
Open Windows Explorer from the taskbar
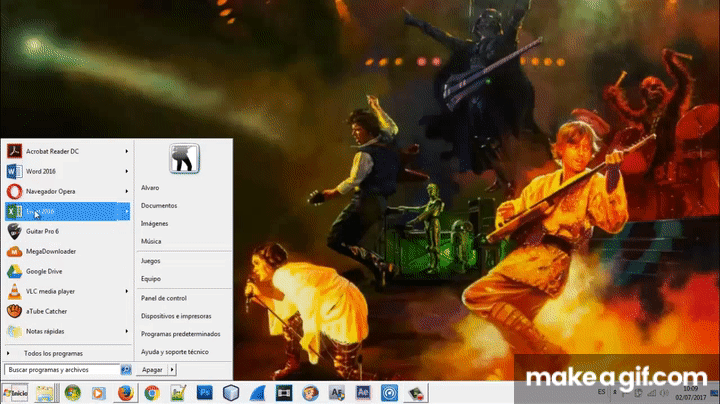click(x=45, y=393)
